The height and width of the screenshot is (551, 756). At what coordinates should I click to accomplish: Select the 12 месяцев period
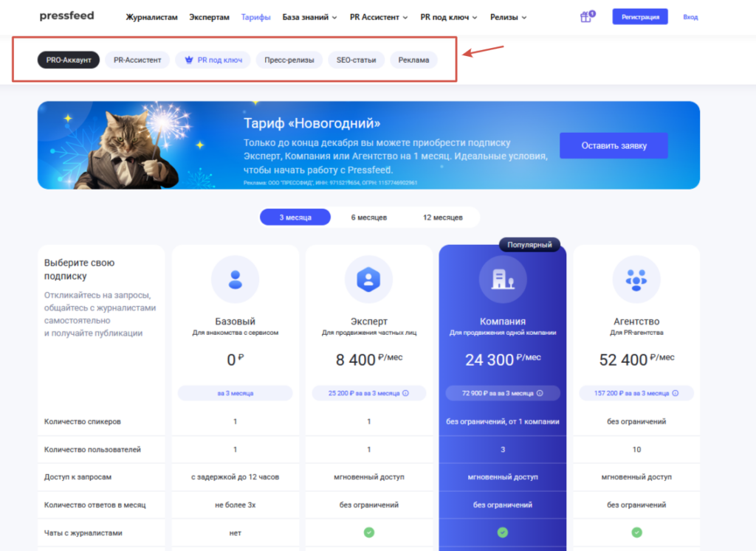tap(443, 217)
